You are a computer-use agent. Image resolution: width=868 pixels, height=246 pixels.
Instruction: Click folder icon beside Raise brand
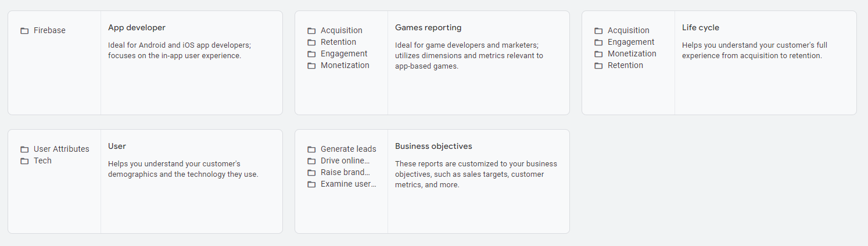click(x=311, y=173)
